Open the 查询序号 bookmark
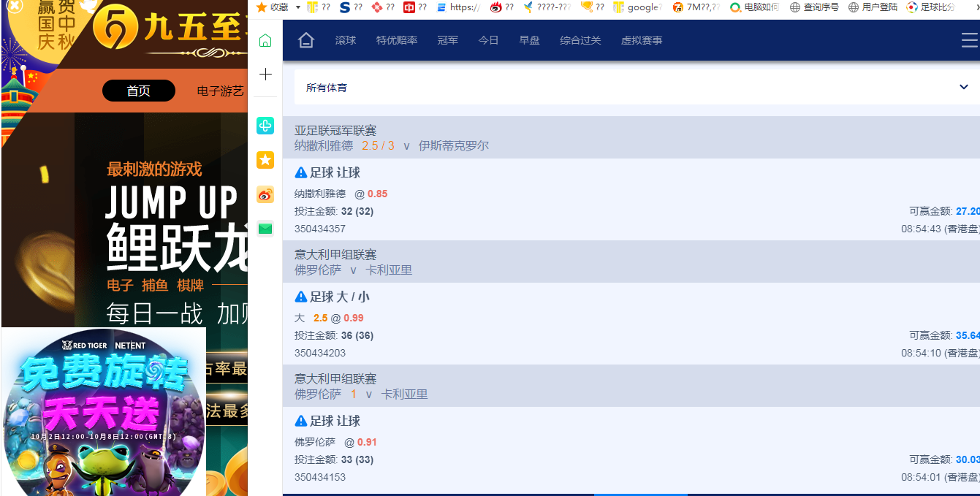This screenshot has width=980, height=496. click(814, 7)
